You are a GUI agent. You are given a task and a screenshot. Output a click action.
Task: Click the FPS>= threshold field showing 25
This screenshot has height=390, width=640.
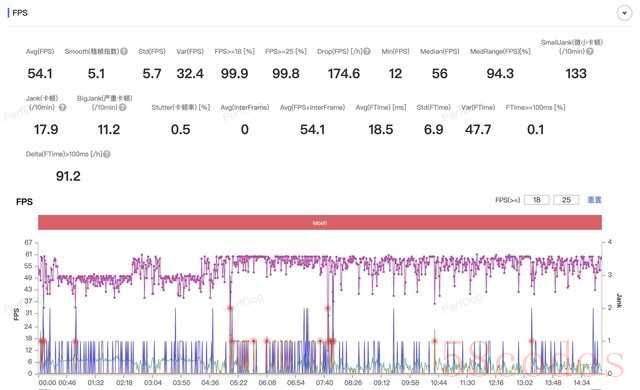coord(566,200)
